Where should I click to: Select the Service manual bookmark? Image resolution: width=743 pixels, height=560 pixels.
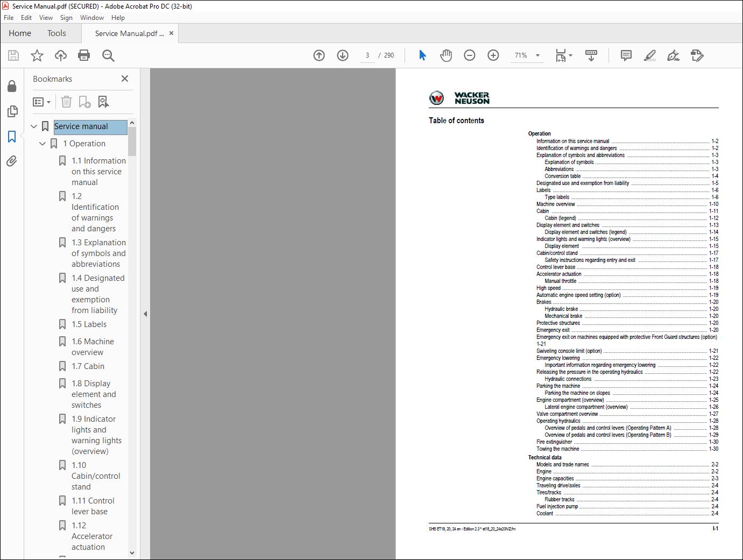[x=90, y=126]
